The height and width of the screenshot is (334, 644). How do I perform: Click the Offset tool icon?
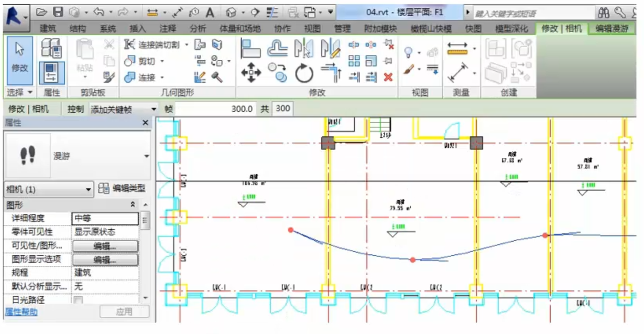coord(277,49)
